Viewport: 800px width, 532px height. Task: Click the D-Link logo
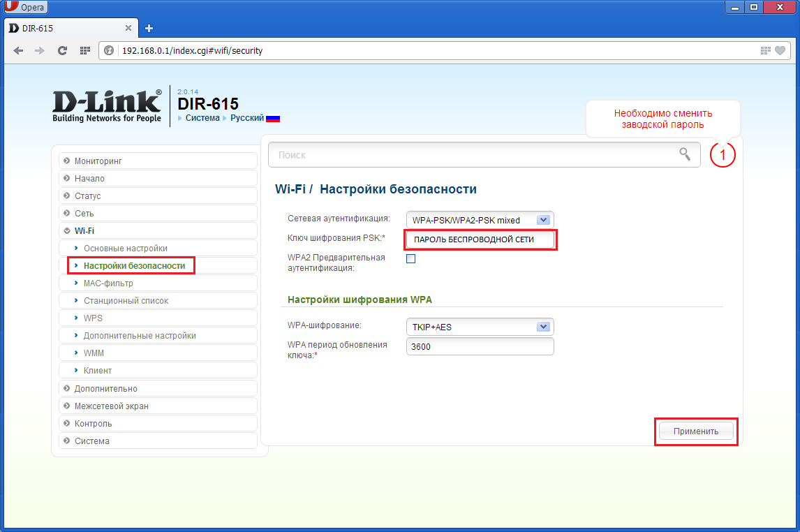(x=107, y=105)
